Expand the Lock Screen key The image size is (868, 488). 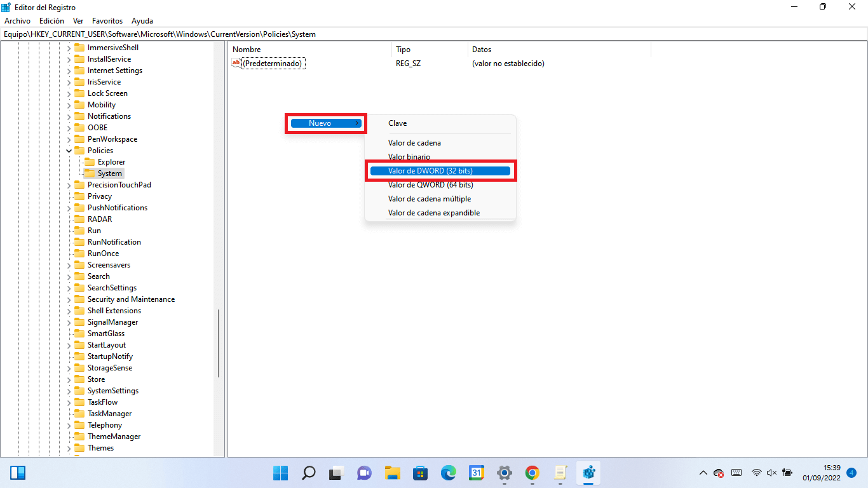click(69, 93)
